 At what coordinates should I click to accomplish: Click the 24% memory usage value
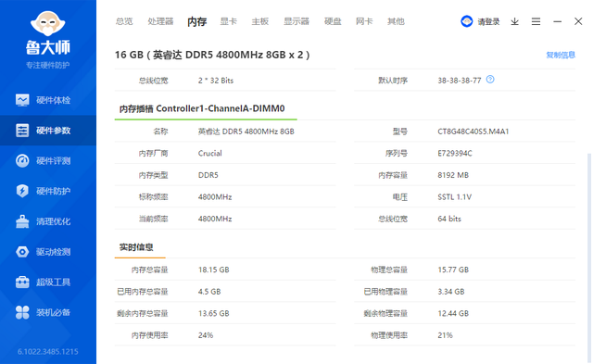coord(206,335)
